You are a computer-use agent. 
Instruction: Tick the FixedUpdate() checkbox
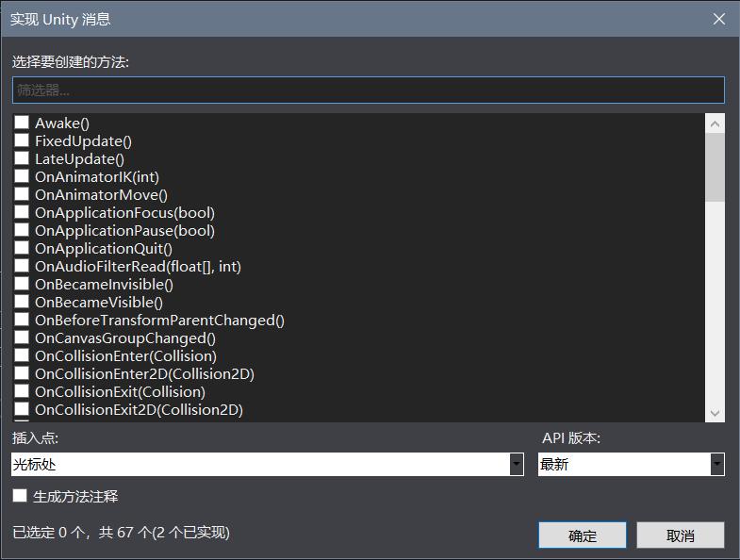pyautogui.click(x=22, y=140)
